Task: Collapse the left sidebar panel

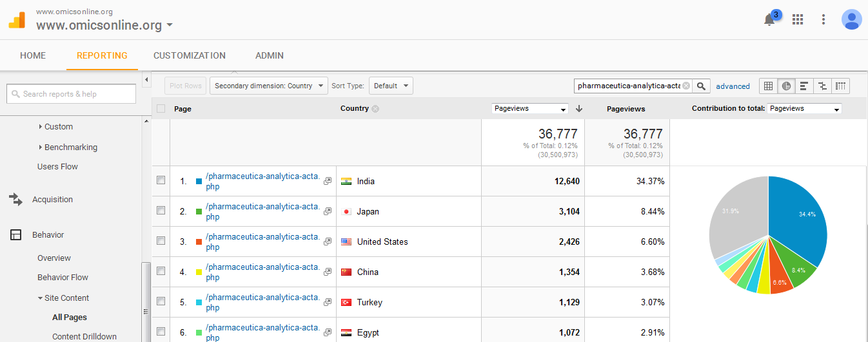Action: tap(146, 80)
